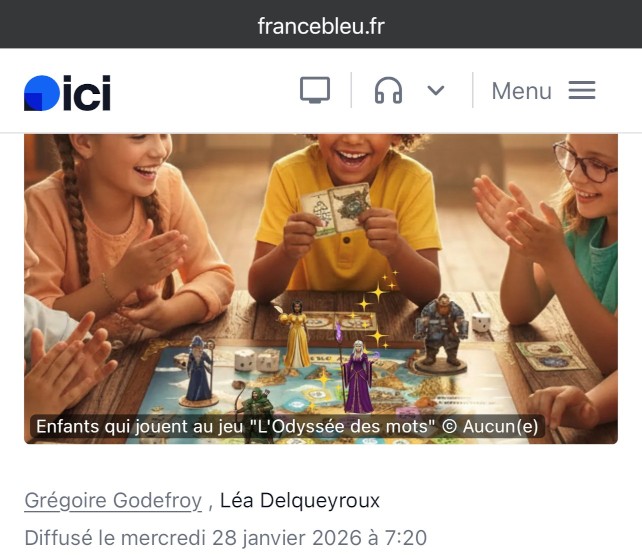642x555 pixels.
Task: Expand the chevron next to headphones
Action: tap(436, 90)
